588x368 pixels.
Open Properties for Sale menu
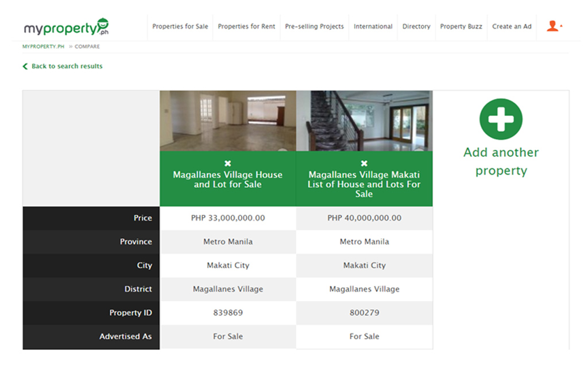[x=180, y=26]
